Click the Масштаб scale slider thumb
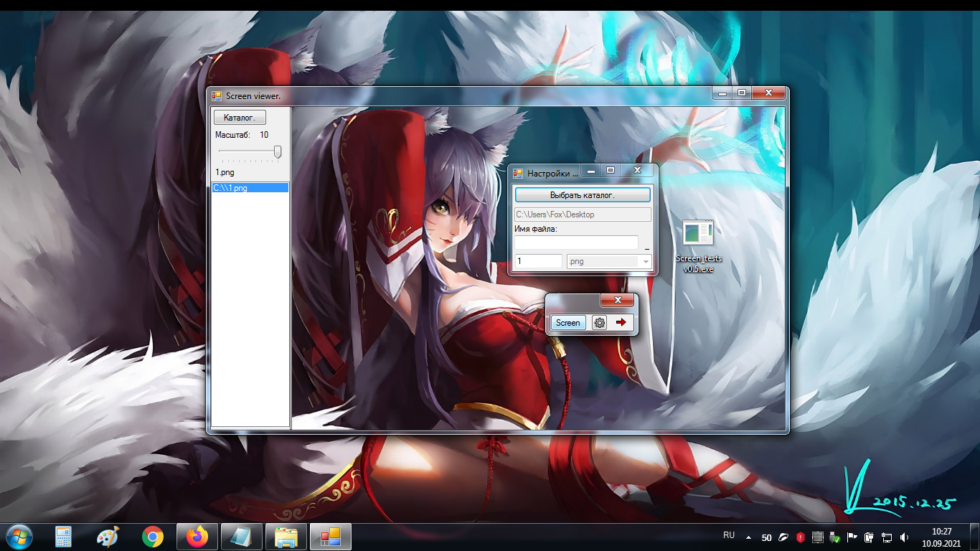Image resolution: width=980 pixels, height=551 pixels. coord(278,152)
